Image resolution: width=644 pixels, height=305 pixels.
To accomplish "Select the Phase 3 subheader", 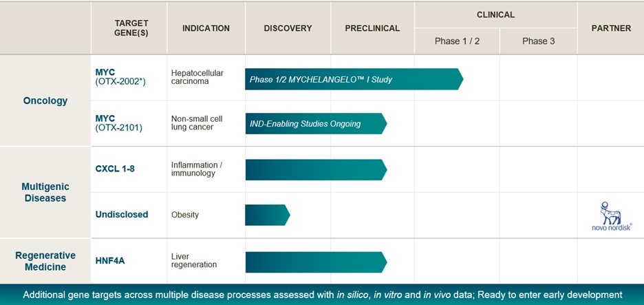I will click(539, 41).
